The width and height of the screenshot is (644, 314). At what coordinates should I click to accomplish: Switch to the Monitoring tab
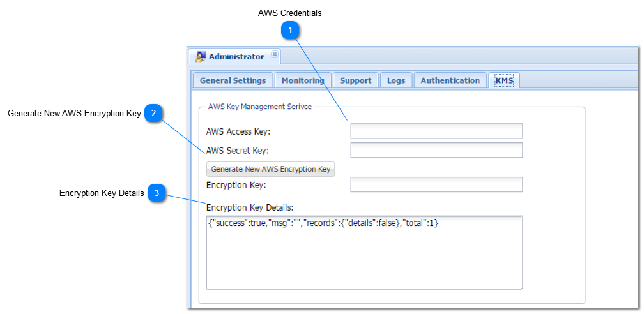coord(303,80)
